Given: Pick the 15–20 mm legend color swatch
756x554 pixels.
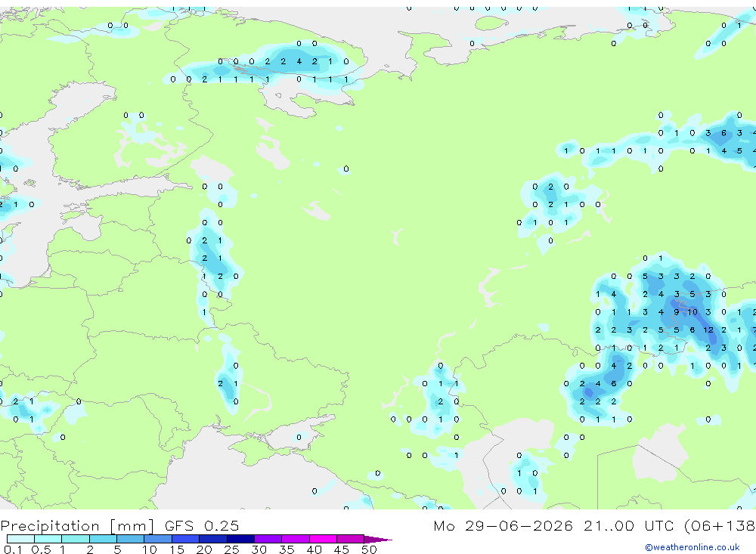Looking at the screenshot, I should [x=185, y=539].
